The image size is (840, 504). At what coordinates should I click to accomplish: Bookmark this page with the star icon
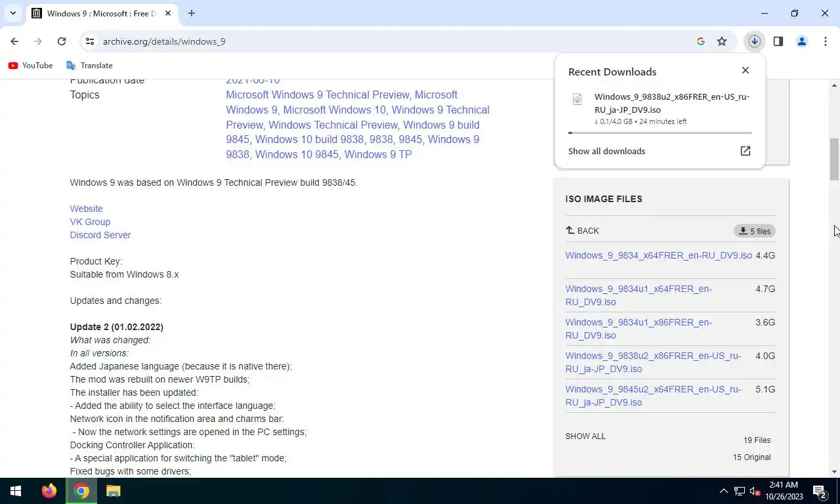pyautogui.click(x=722, y=41)
